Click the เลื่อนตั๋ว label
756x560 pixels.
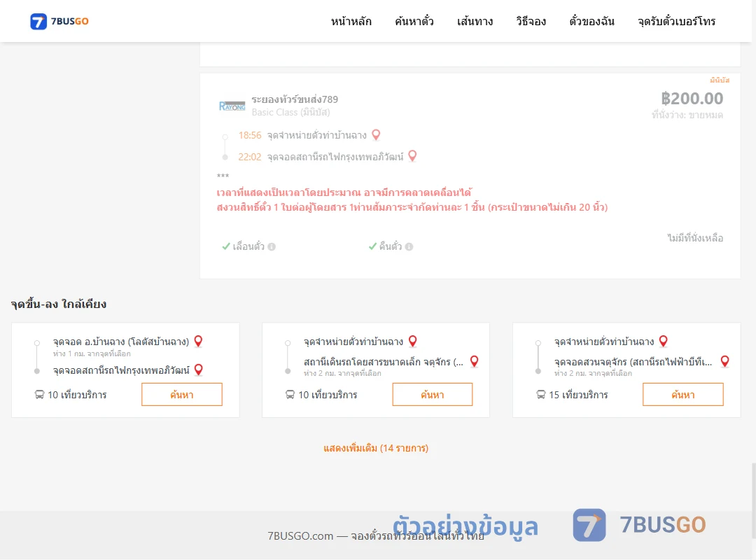[248, 246]
